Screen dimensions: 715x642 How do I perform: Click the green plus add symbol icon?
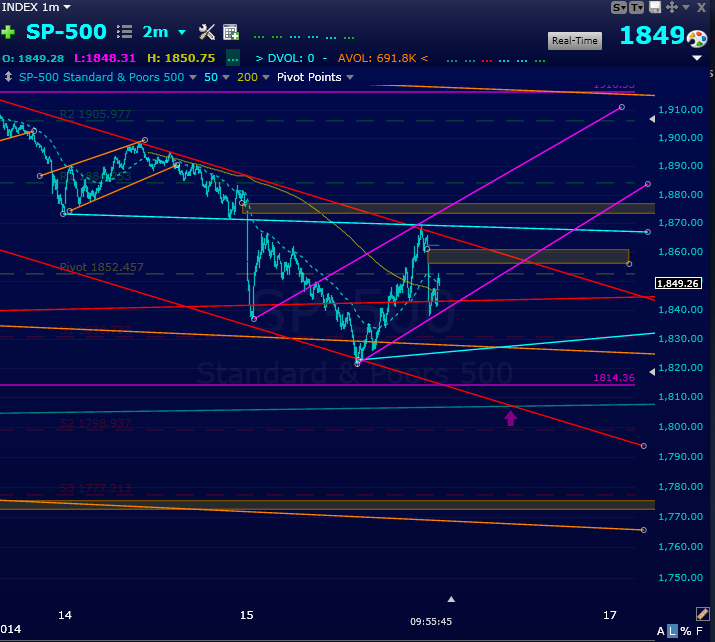tap(8, 32)
